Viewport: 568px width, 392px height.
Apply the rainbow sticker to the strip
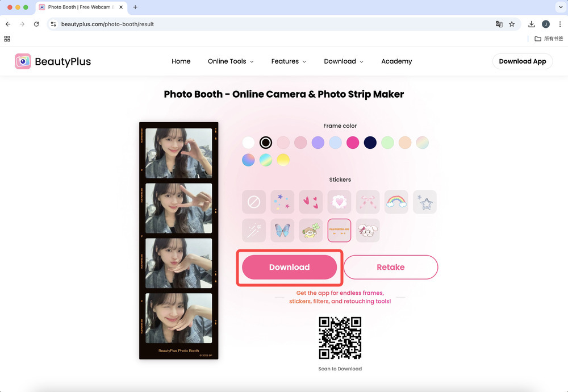396,202
